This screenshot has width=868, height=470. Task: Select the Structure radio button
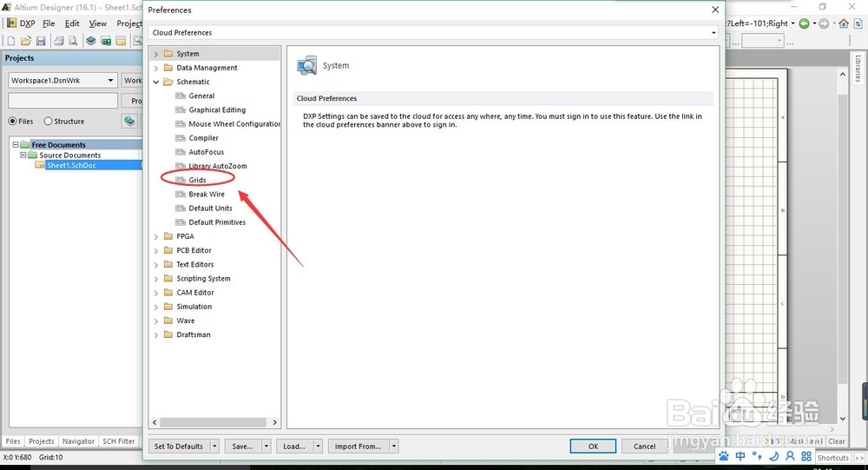pyautogui.click(x=48, y=121)
